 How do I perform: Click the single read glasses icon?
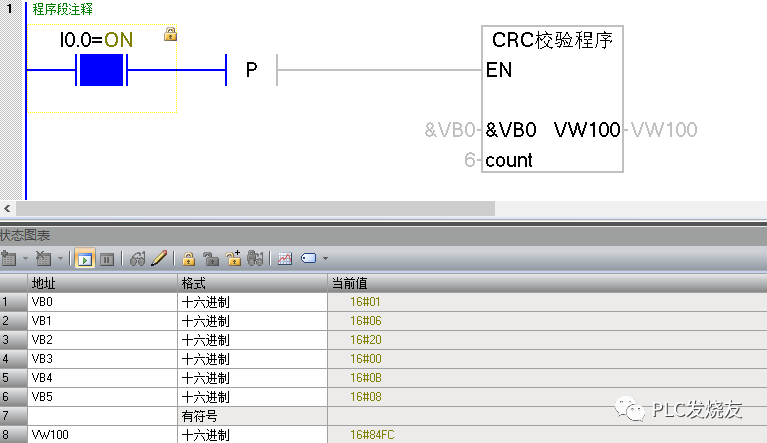click(137, 258)
